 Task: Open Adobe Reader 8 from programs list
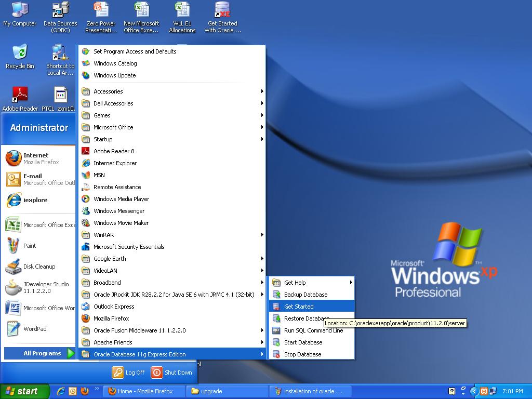tap(172, 151)
